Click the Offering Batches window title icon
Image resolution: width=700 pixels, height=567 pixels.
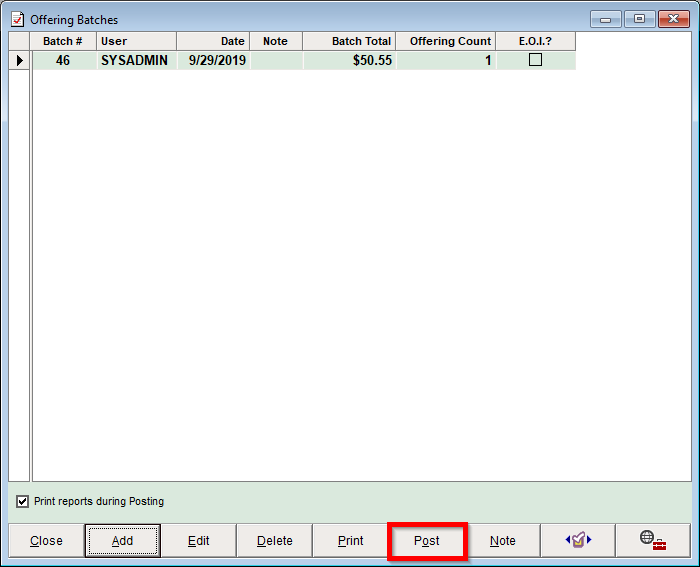pos(17,18)
